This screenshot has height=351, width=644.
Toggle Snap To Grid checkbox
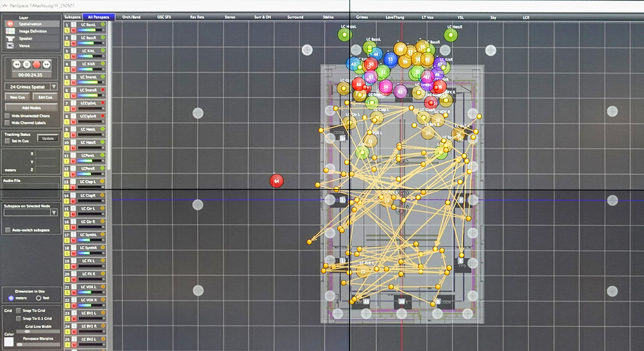[19, 311]
